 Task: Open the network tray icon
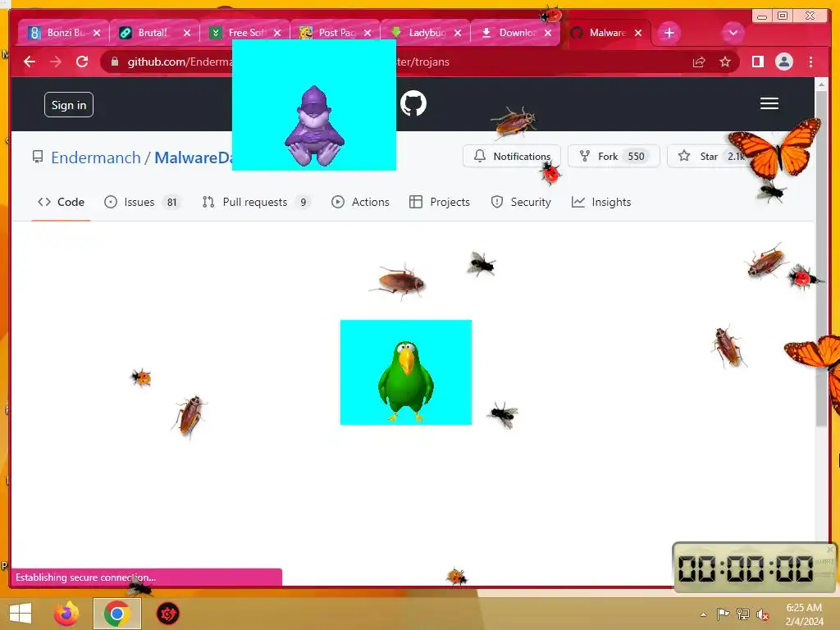(742, 614)
